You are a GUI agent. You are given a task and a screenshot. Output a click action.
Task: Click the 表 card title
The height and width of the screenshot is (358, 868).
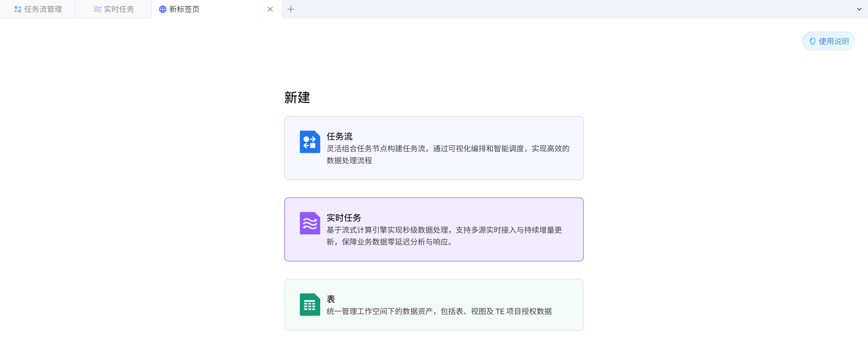331,299
